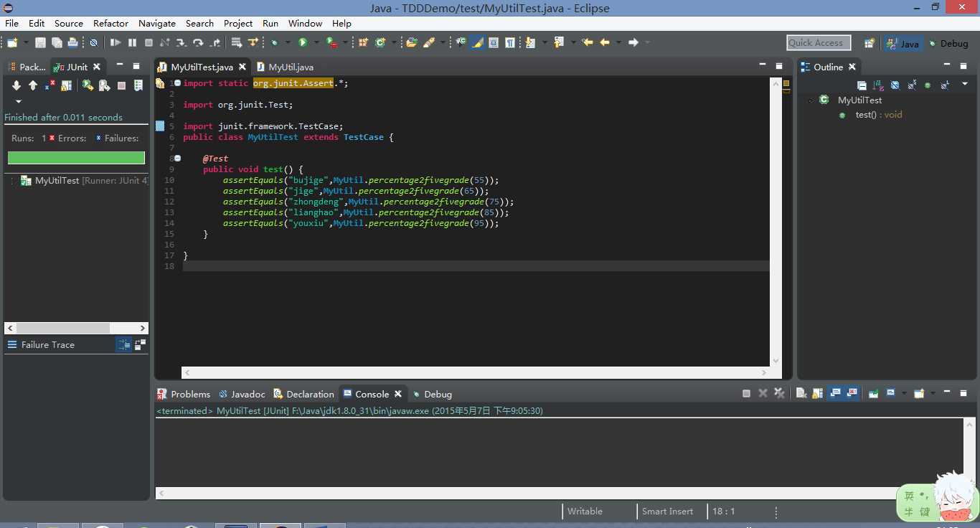The height and width of the screenshot is (528, 980).
Task: Click the Terminate icon in main toolbar
Action: click(x=149, y=43)
